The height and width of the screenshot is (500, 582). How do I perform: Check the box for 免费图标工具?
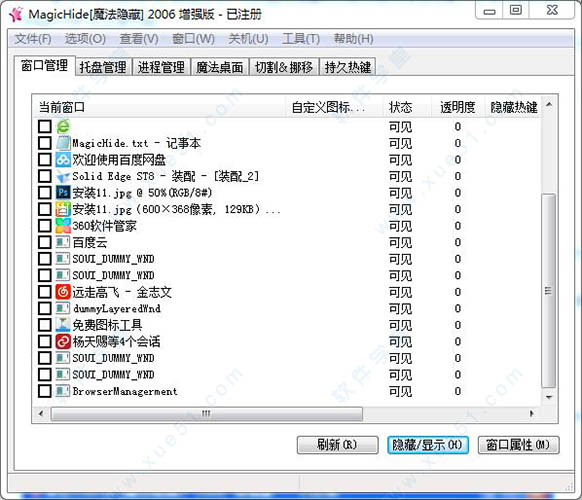[45, 325]
